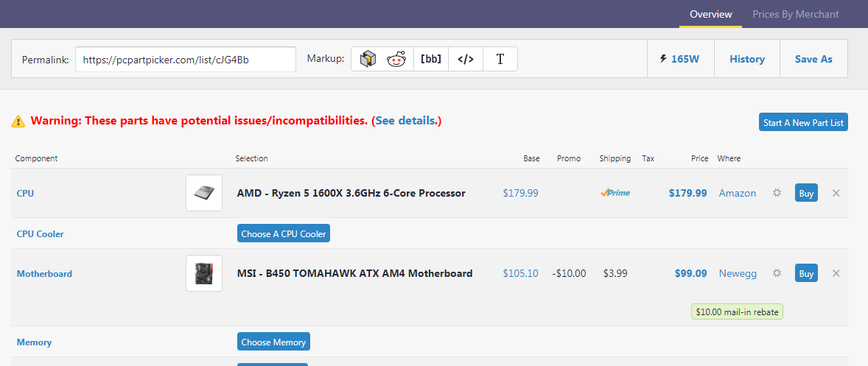868x366 pixels.
Task: Switch to the Overview tab
Action: [711, 15]
